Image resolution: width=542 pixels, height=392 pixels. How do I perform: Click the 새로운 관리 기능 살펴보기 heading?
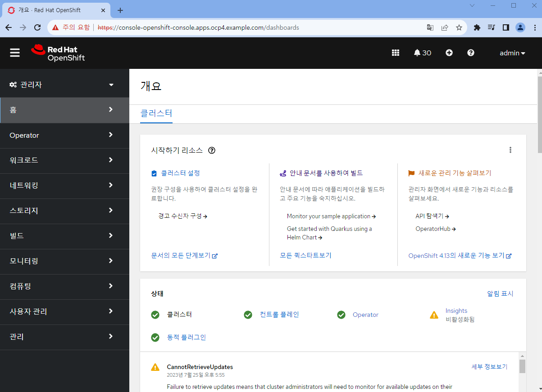pos(455,173)
